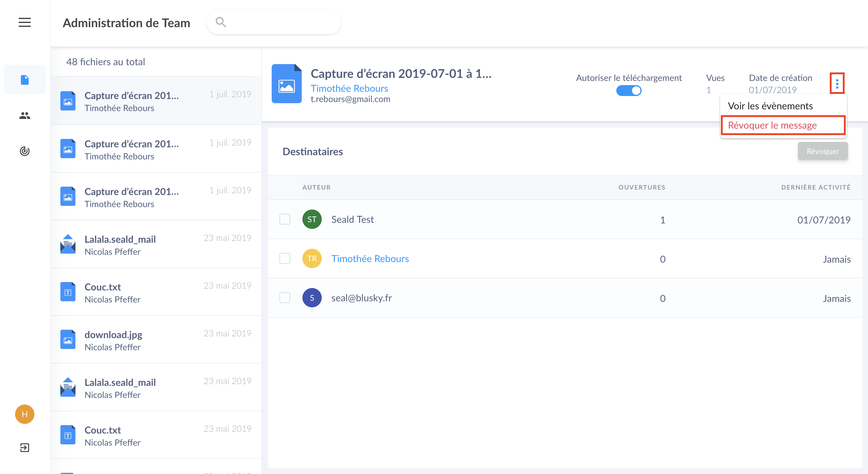Image resolution: width=868 pixels, height=474 pixels.
Task: Click the TR avatar of Timothée Rebours
Action: [x=312, y=258]
